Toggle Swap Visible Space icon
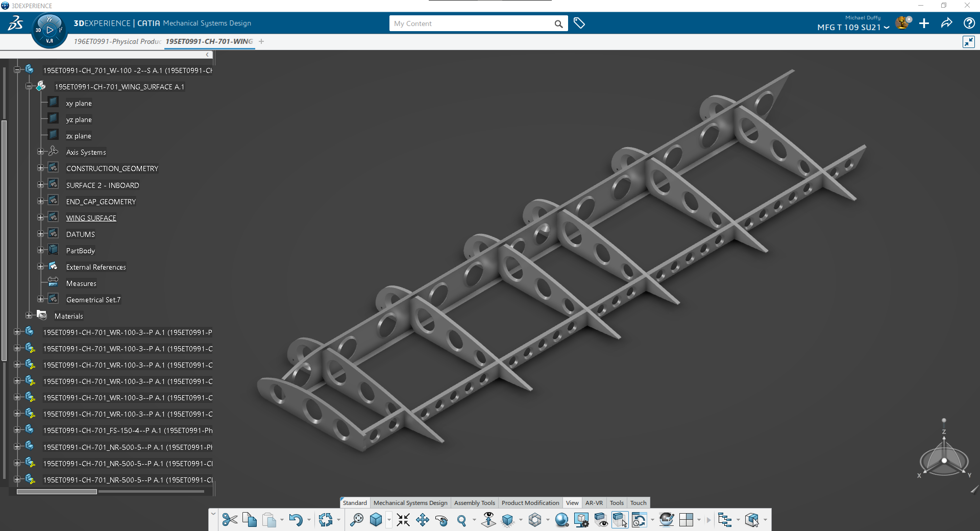 (x=620, y=520)
